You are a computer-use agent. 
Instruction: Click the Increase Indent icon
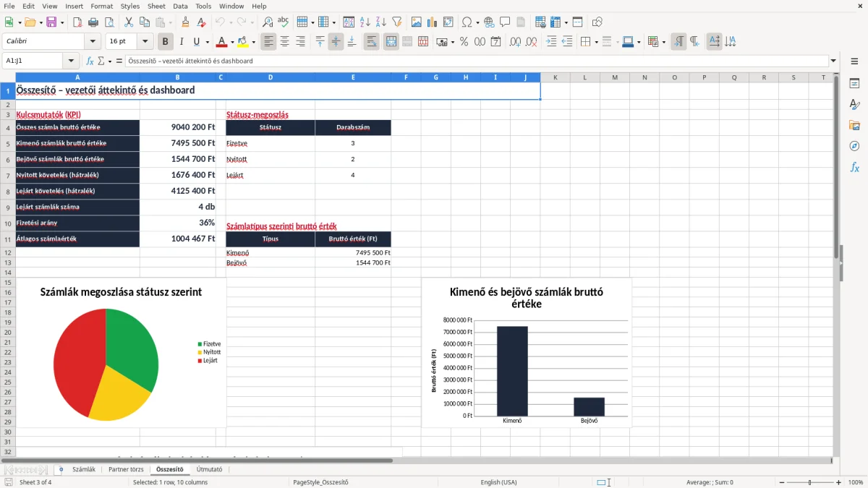[x=551, y=42]
